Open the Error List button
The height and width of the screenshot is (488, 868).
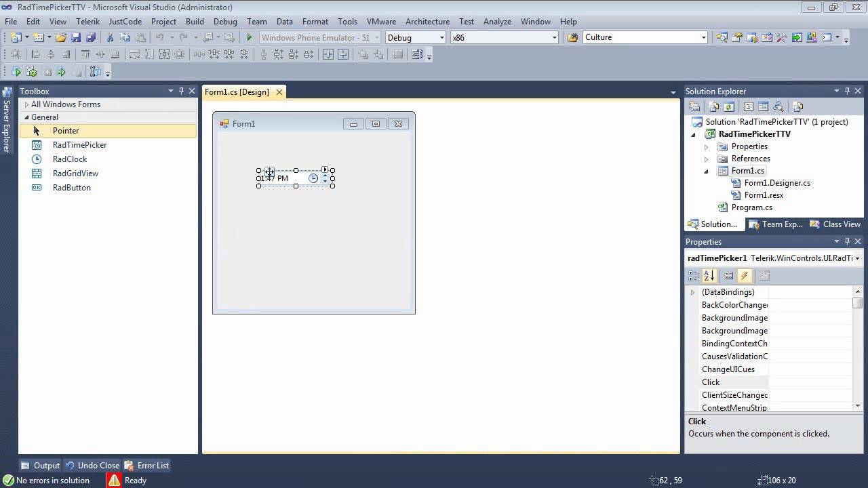tap(146, 466)
